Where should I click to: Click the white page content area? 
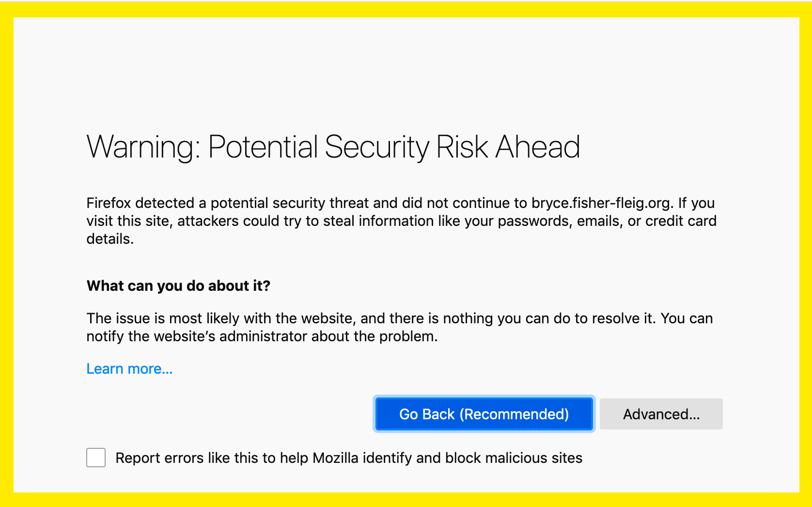pyautogui.click(x=406, y=73)
